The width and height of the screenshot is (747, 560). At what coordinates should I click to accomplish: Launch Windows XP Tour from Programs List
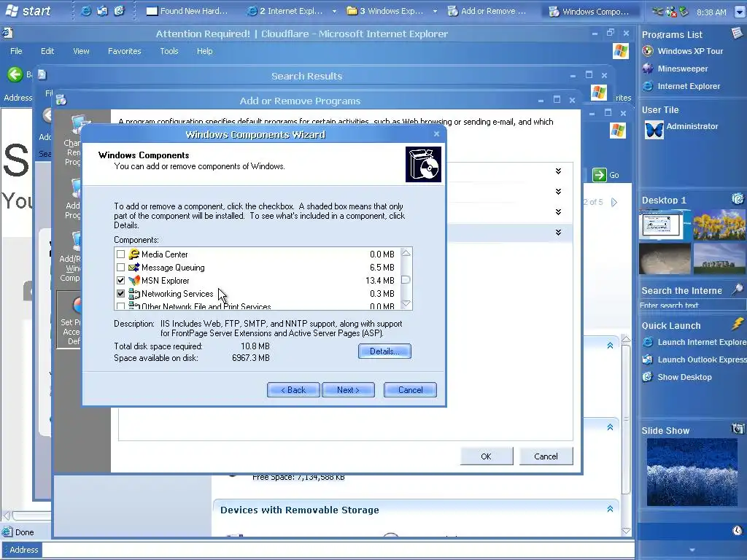coord(690,51)
